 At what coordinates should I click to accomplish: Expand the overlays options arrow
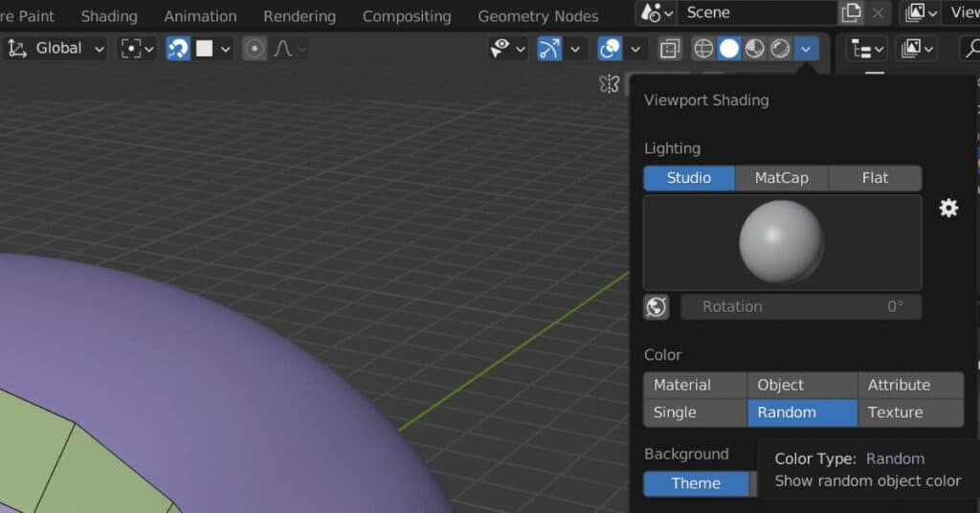[x=635, y=49]
